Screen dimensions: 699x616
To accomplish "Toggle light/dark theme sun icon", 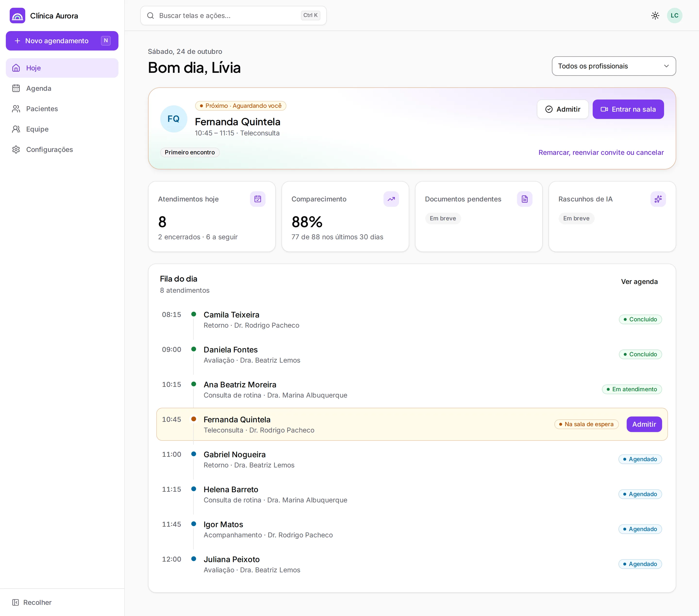I will point(655,15).
